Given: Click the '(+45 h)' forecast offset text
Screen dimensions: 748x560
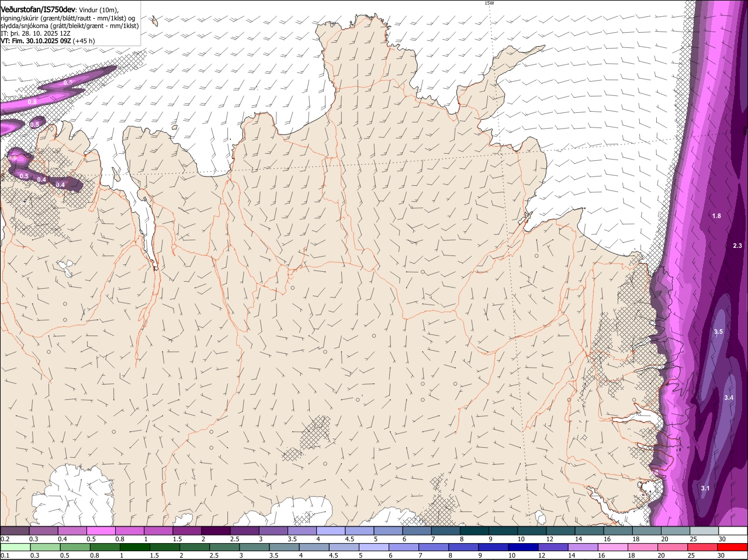Looking at the screenshot, I should 84,41.
